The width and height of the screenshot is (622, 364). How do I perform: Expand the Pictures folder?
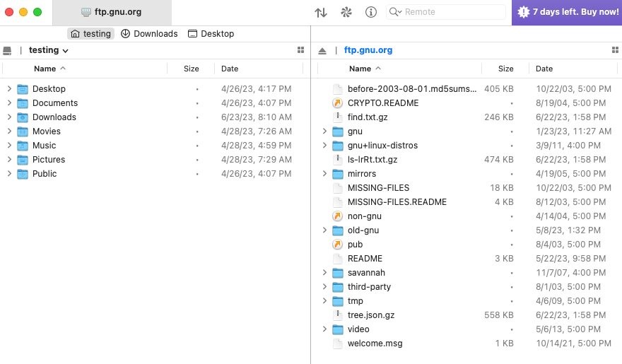[x=9, y=160]
